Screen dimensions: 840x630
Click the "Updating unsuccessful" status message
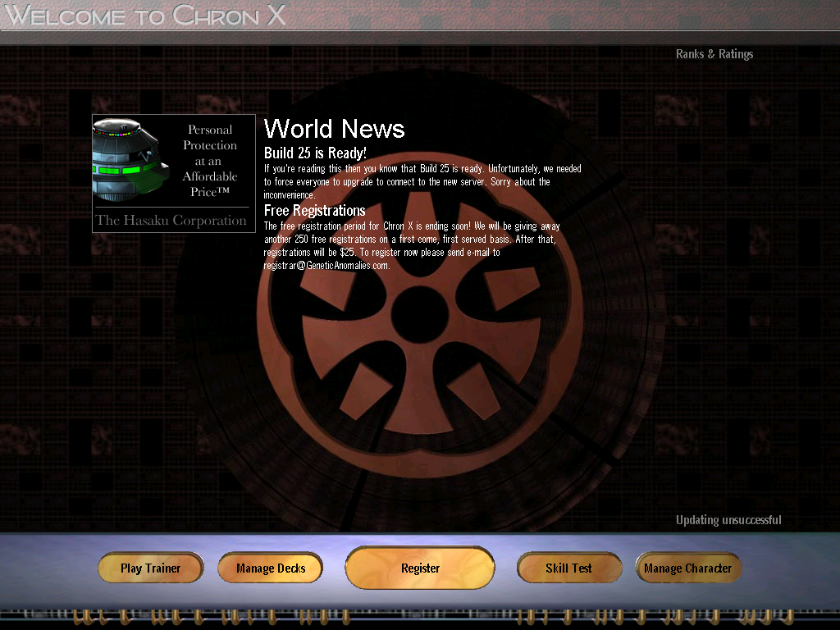pos(728,520)
